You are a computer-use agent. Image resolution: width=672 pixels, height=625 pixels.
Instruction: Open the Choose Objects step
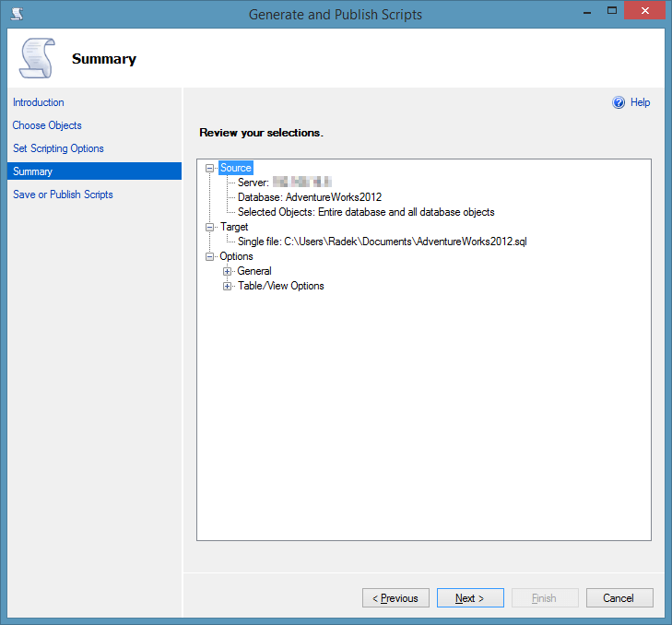tap(47, 125)
